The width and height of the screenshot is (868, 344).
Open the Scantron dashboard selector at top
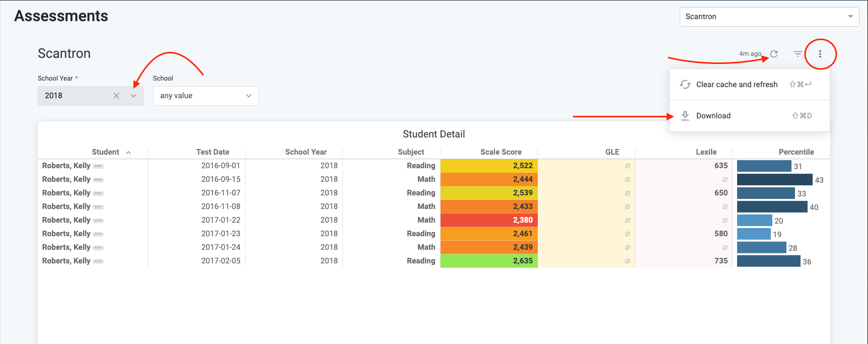[x=769, y=17]
